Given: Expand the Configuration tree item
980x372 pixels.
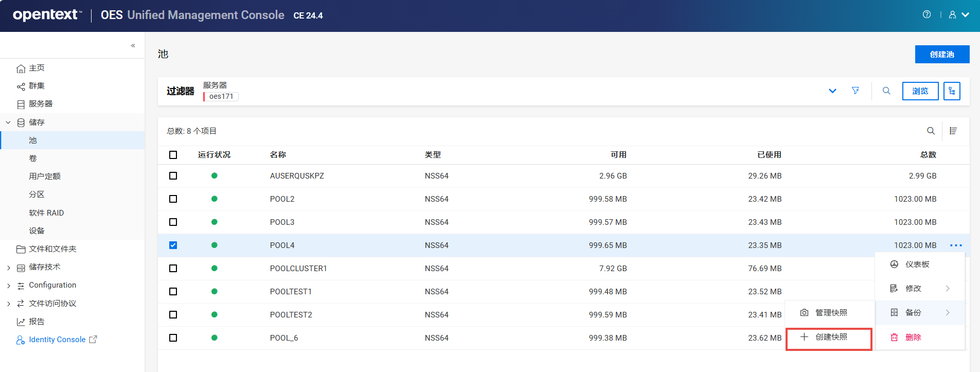Looking at the screenshot, I should point(8,286).
